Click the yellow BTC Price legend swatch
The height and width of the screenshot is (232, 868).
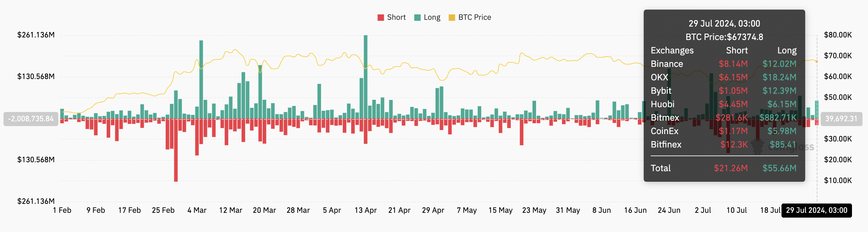coord(452,18)
